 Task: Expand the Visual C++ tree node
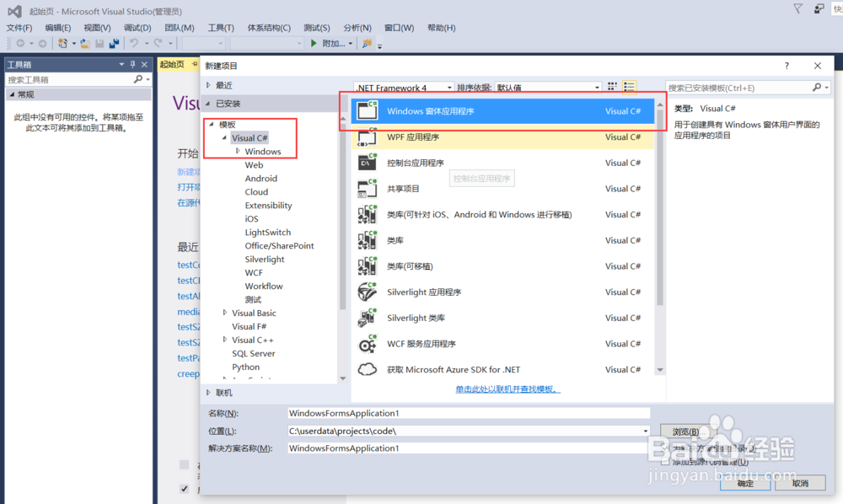pyautogui.click(x=225, y=339)
